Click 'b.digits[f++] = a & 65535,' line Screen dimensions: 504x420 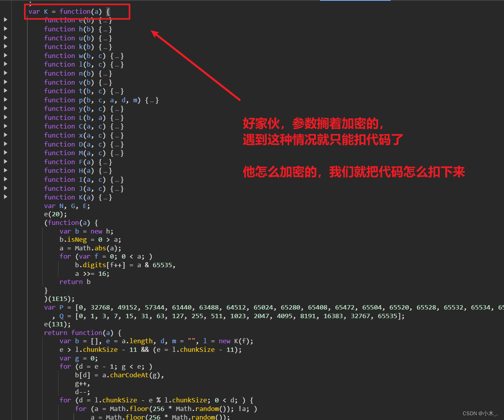[x=125, y=265]
